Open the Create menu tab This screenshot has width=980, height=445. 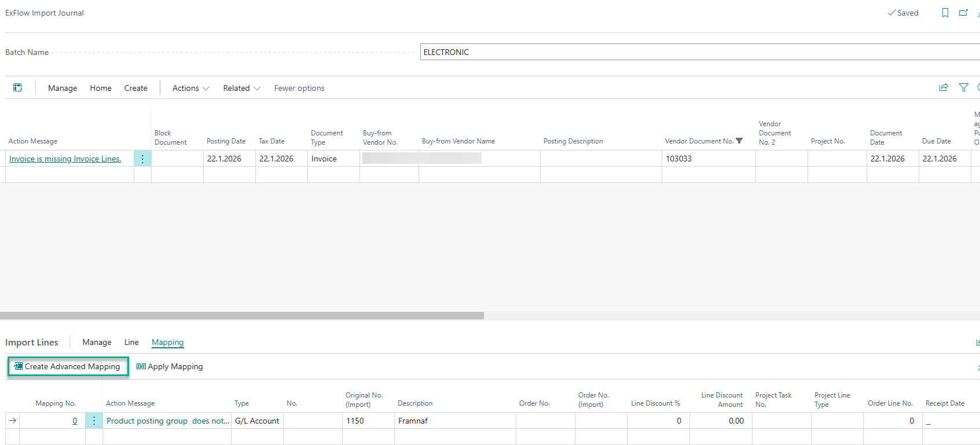[x=135, y=88]
